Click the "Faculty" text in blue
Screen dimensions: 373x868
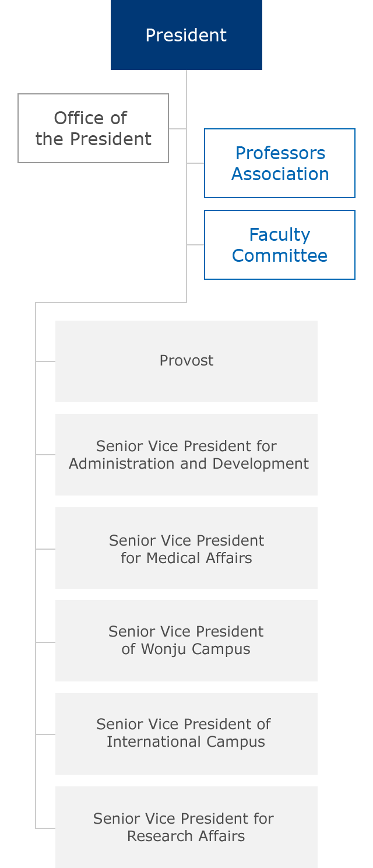click(x=280, y=235)
